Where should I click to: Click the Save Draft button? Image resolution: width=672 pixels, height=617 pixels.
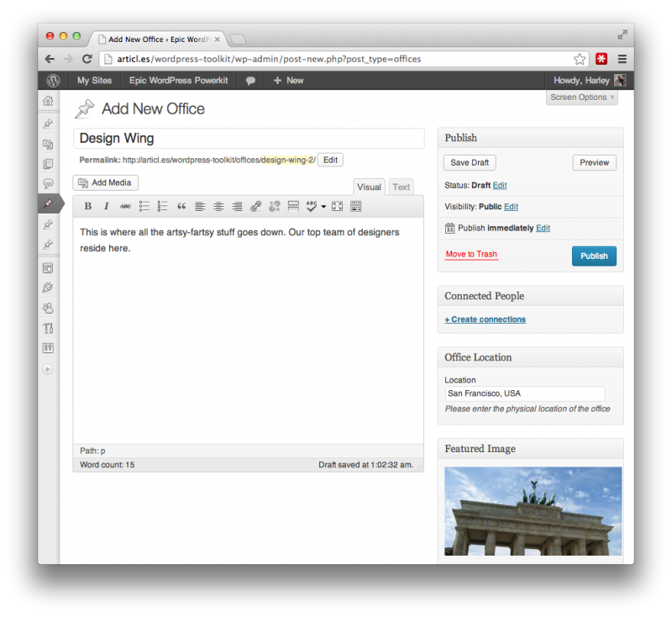tap(470, 162)
